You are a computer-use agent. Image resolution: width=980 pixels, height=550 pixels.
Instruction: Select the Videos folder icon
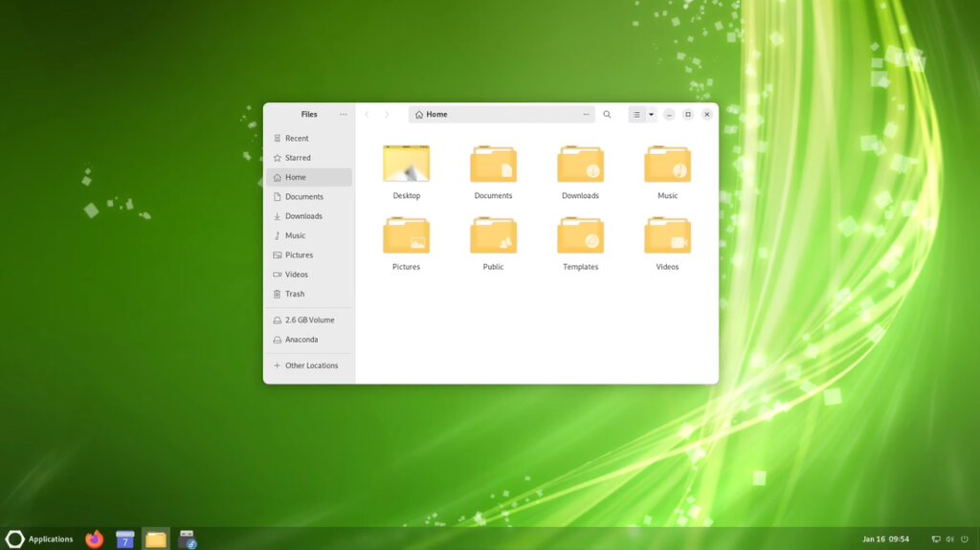pos(667,235)
